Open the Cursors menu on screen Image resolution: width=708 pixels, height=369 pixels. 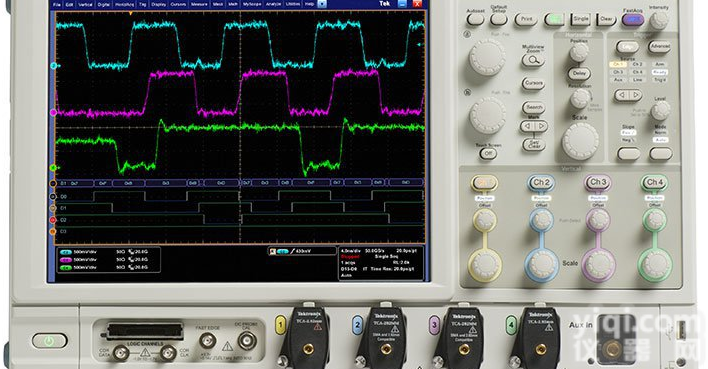[178, 5]
